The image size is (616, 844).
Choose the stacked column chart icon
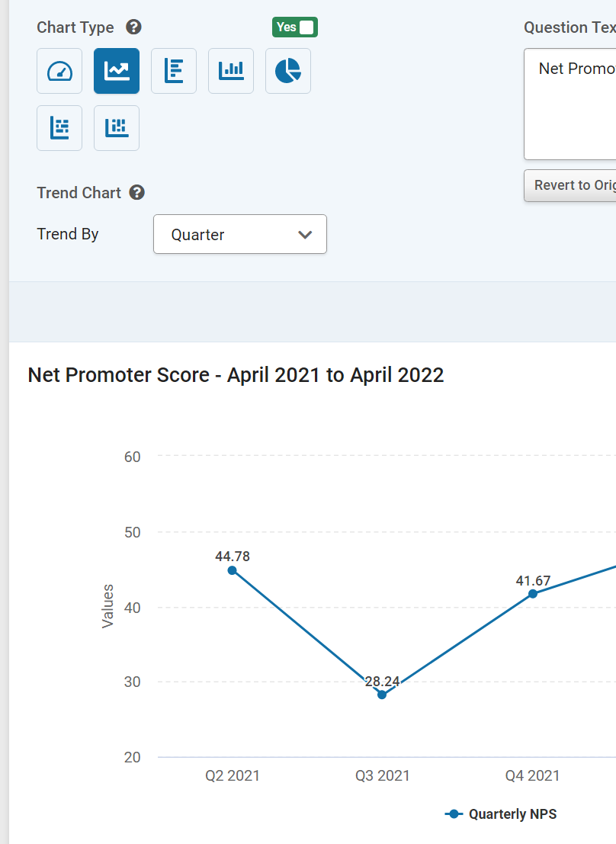point(117,128)
